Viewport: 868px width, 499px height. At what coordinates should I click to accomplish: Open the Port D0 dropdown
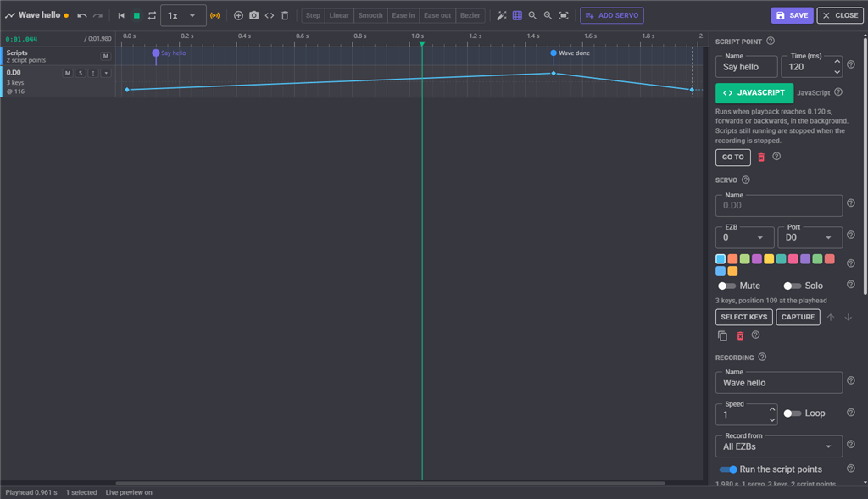[810, 237]
